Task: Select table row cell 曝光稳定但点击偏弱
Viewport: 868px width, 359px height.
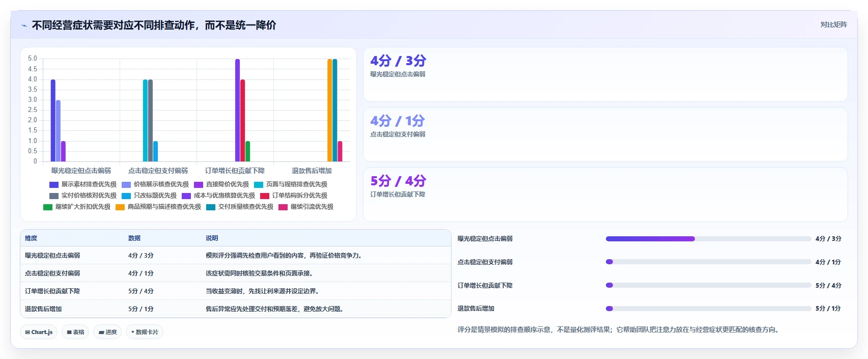Action: [x=52, y=256]
